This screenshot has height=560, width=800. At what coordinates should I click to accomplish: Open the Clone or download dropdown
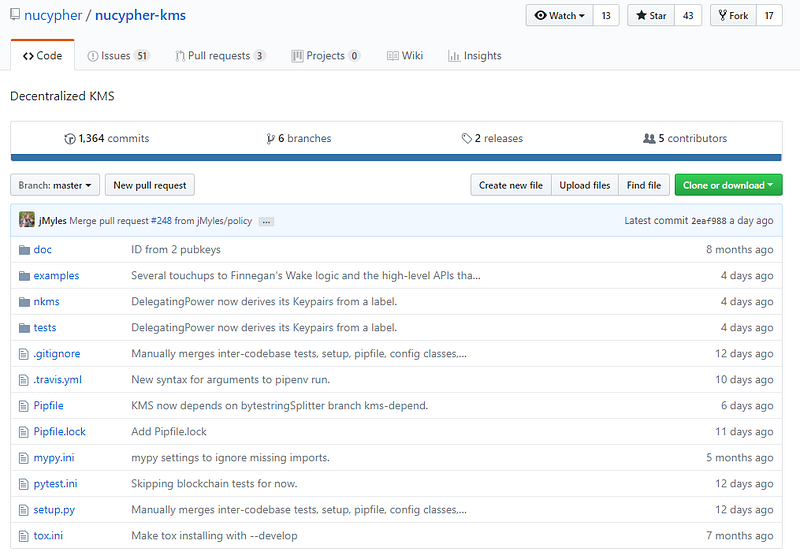click(x=728, y=185)
